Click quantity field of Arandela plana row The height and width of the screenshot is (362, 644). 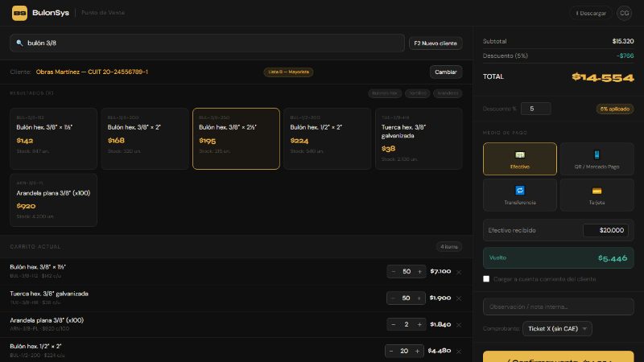pos(407,325)
